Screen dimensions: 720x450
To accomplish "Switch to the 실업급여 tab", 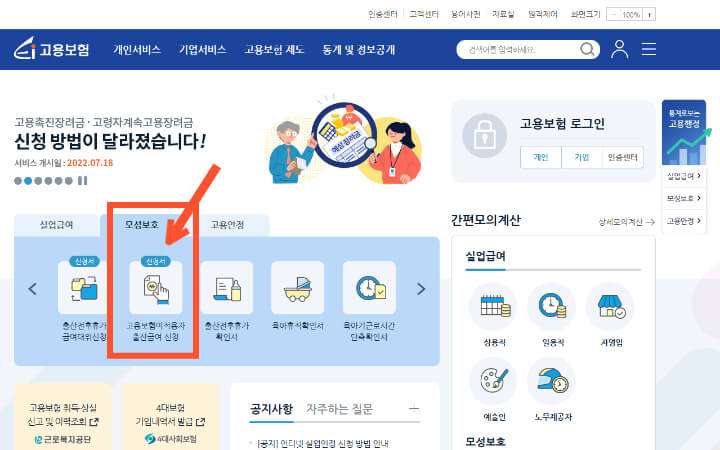I will [56, 225].
